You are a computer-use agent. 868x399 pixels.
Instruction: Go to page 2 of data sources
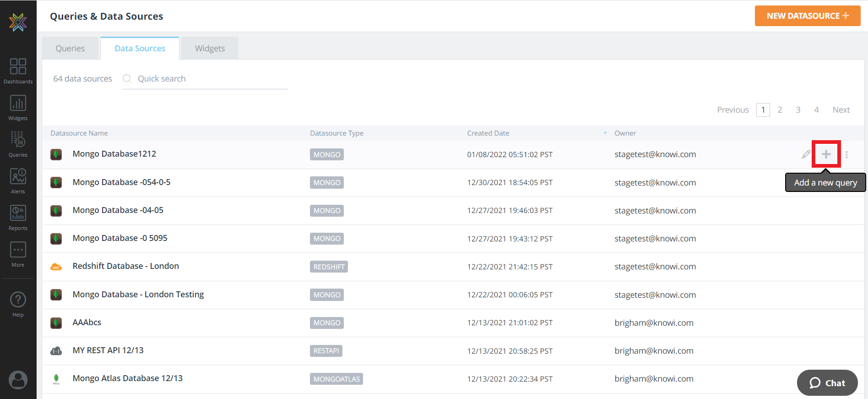point(780,110)
